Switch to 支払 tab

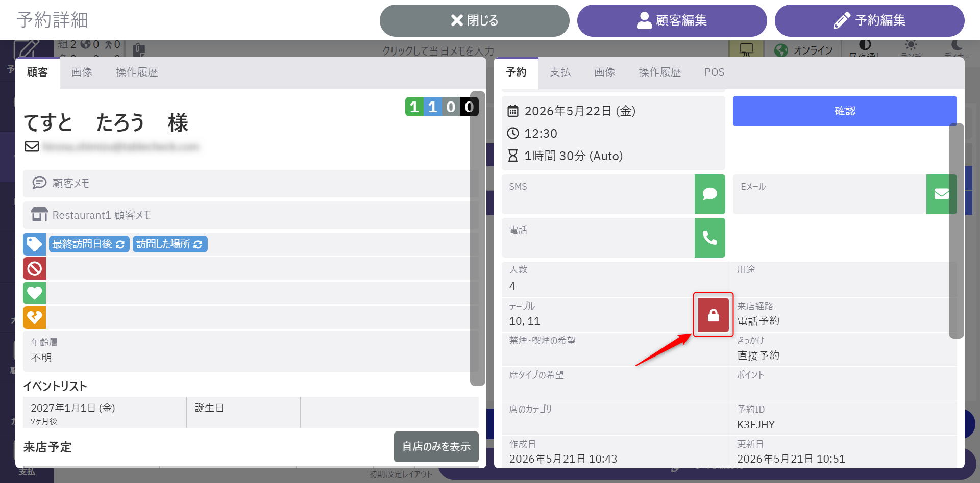[560, 72]
